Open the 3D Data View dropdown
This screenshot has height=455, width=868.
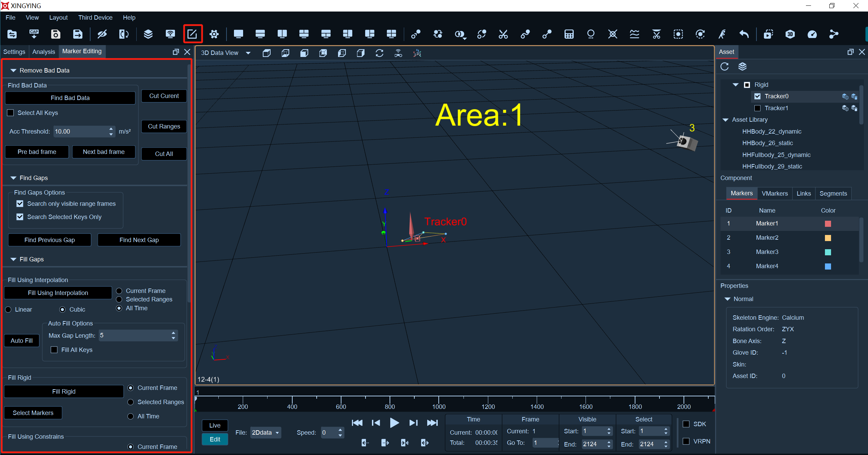click(x=248, y=53)
